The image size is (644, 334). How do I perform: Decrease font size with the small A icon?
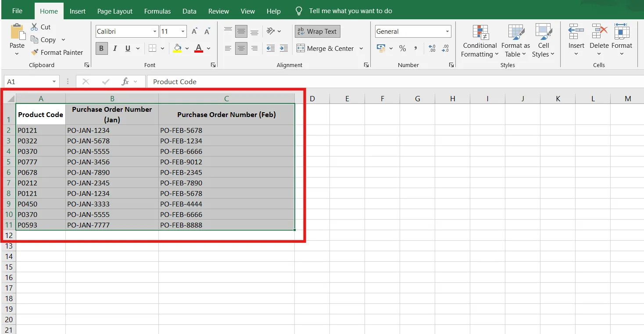(208, 32)
